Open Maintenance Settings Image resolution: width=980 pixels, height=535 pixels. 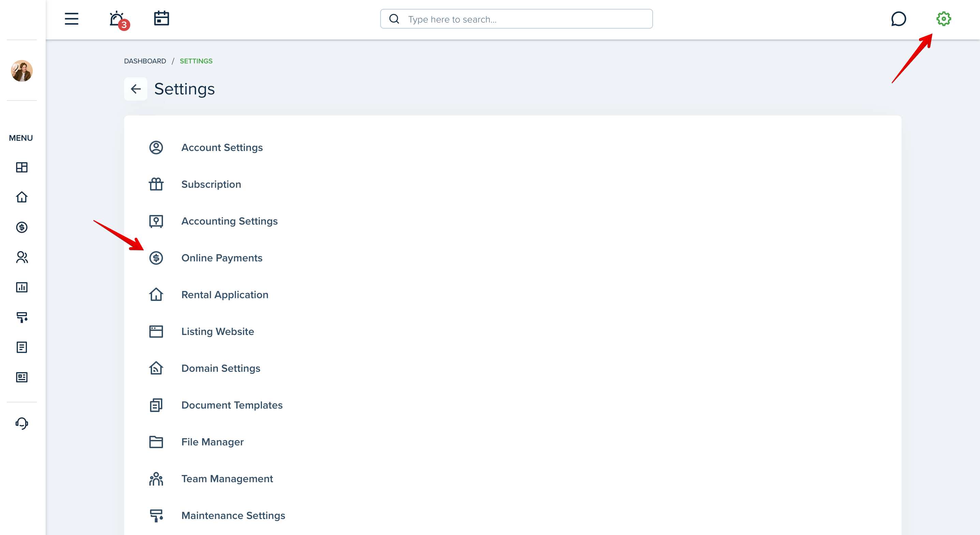(x=233, y=516)
